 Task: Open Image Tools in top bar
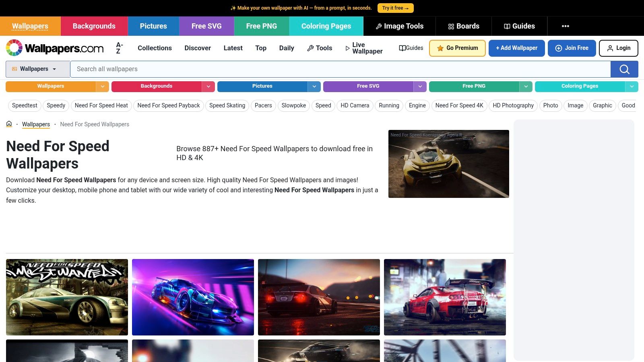399,26
